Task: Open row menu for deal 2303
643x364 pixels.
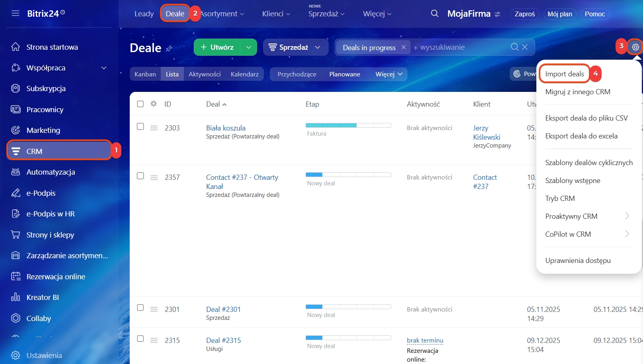Action: click(154, 128)
